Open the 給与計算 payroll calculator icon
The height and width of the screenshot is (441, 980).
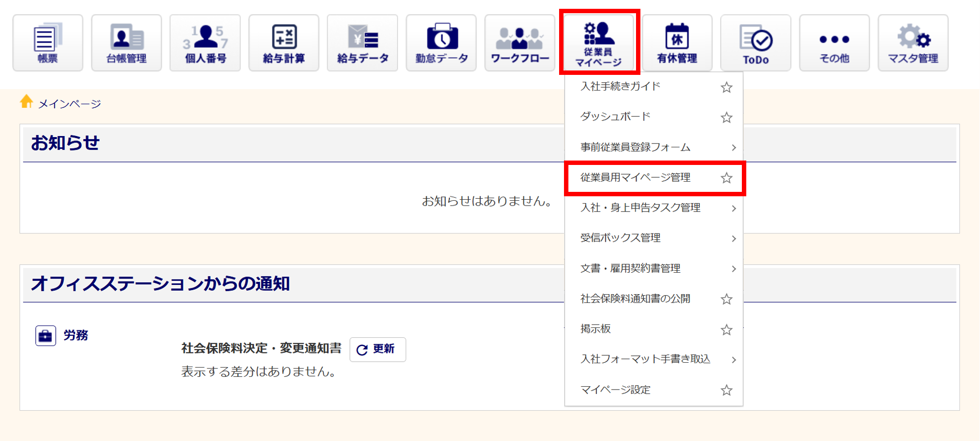click(x=284, y=43)
